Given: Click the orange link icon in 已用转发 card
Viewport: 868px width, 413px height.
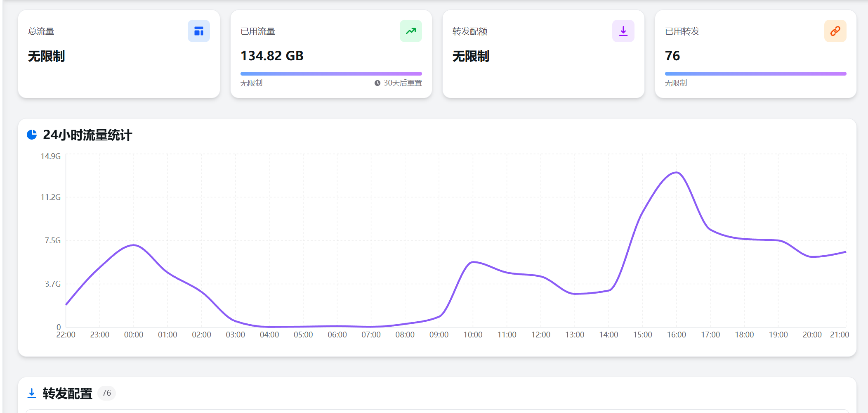Looking at the screenshot, I should coord(835,31).
